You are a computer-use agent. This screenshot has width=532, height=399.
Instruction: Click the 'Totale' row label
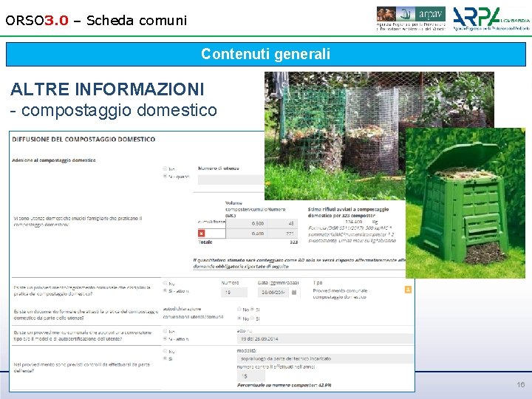205,242
